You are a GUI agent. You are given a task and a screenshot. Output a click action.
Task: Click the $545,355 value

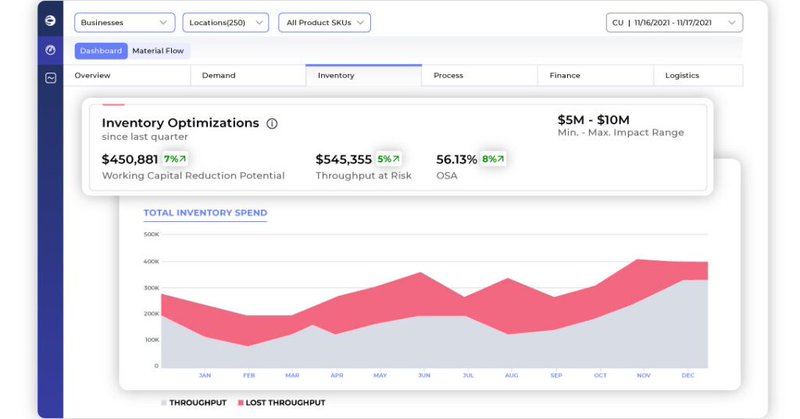(343, 159)
